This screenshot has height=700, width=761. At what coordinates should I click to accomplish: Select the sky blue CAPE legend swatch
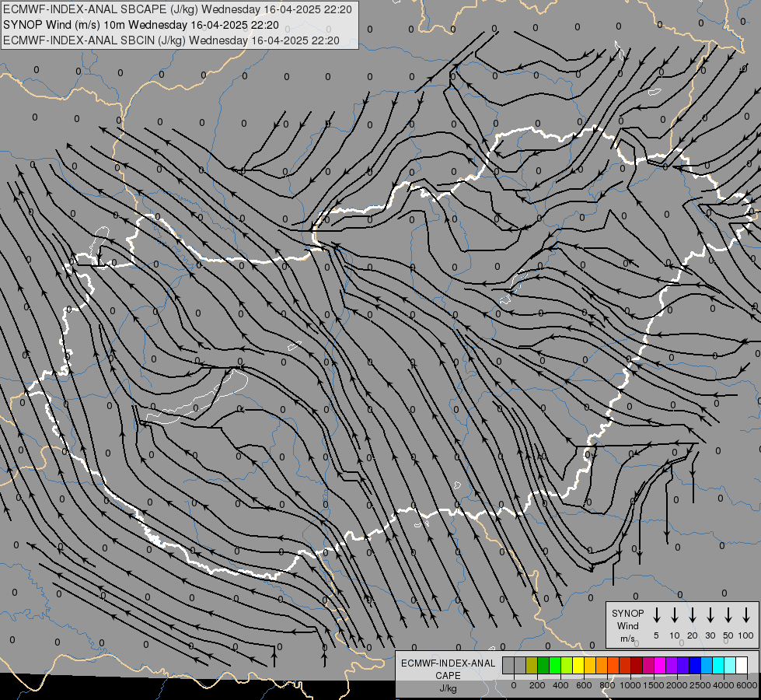point(706,666)
